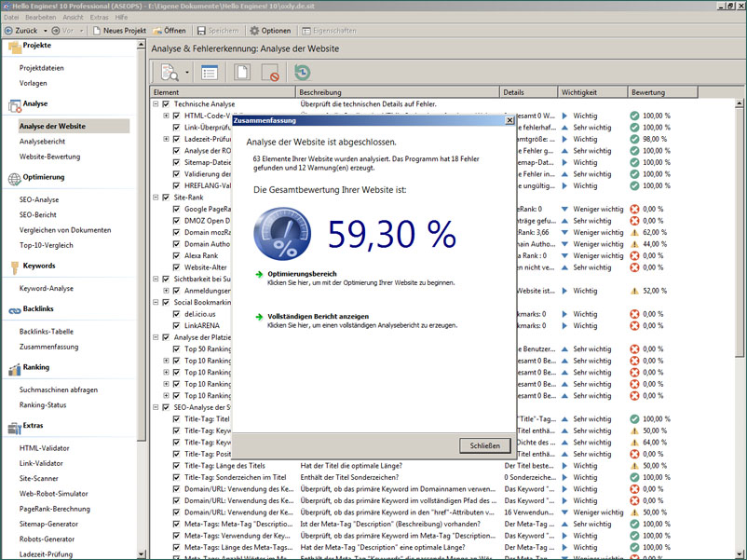
Task: Click the green refresh clock icon
Action: pyautogui.click(x=302, y=72)
